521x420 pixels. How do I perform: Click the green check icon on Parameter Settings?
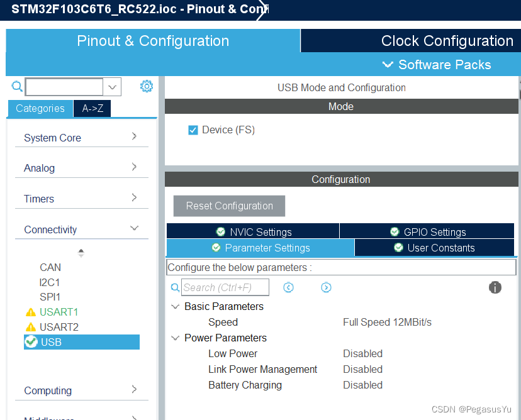[x=216, y=247]
